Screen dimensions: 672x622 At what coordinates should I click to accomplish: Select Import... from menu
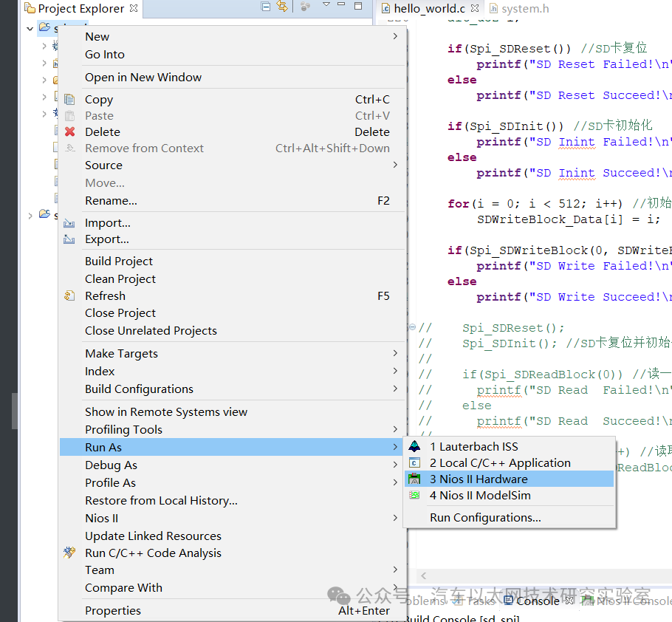pyautogui.click(x=232, y=223)
